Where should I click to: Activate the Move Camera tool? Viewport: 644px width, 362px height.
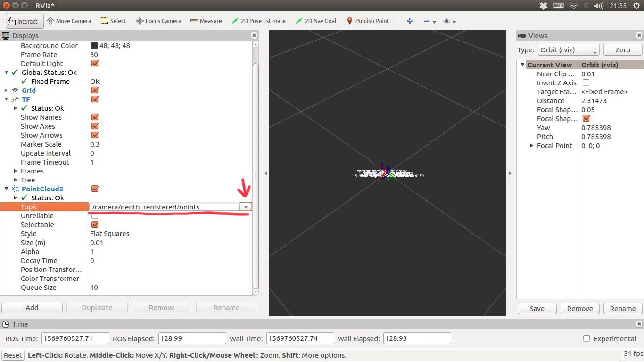tap(69, 21)
